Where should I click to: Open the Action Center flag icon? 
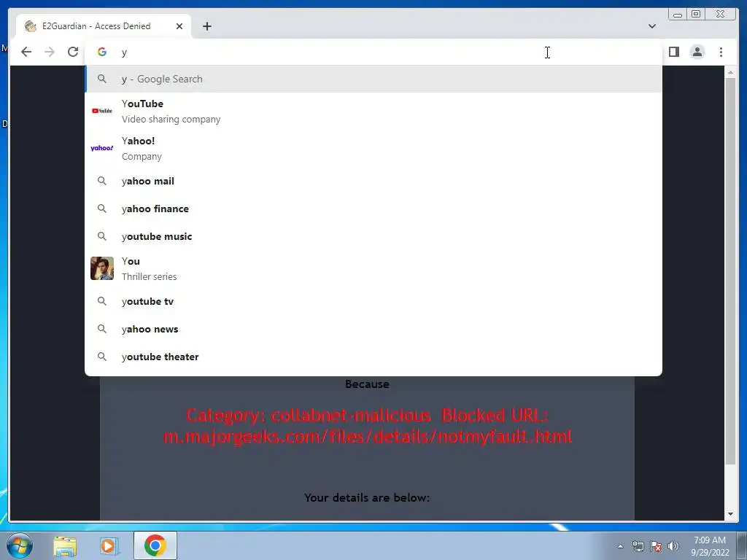[x=656, y=546]
